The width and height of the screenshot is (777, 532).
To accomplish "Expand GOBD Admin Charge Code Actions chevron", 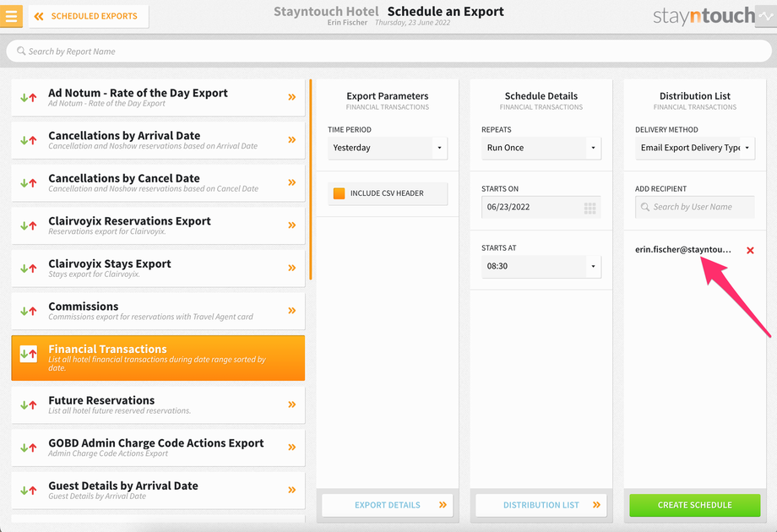I will coord(292,447).
